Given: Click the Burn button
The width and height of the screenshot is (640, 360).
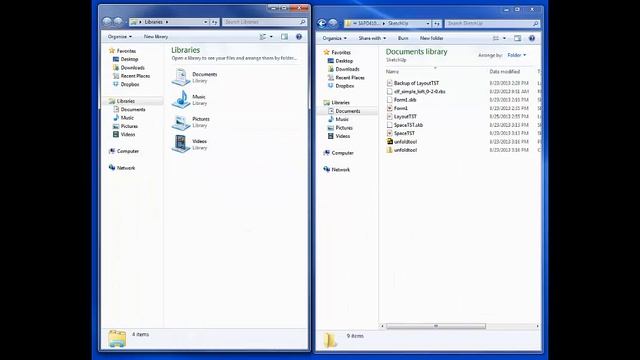Looking at the screenshot, I should pos(403,38).
